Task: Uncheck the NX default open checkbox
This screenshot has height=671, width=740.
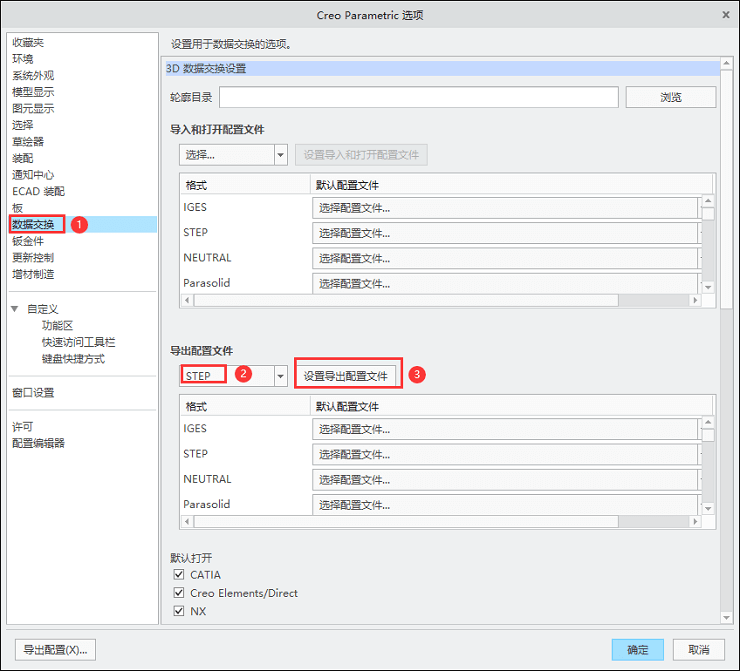Action: [x=179, y=611]
